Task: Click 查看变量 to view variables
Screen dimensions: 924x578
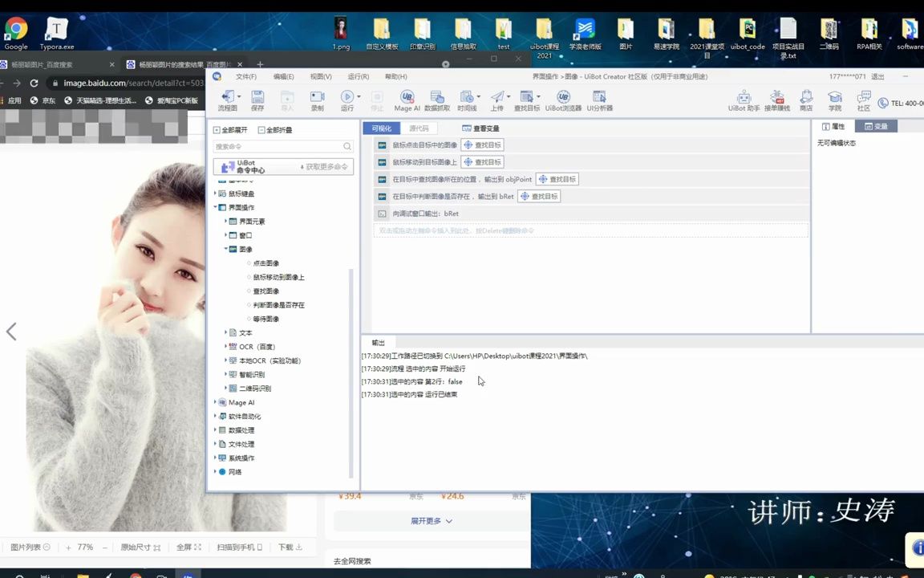Action: (481, 128)
